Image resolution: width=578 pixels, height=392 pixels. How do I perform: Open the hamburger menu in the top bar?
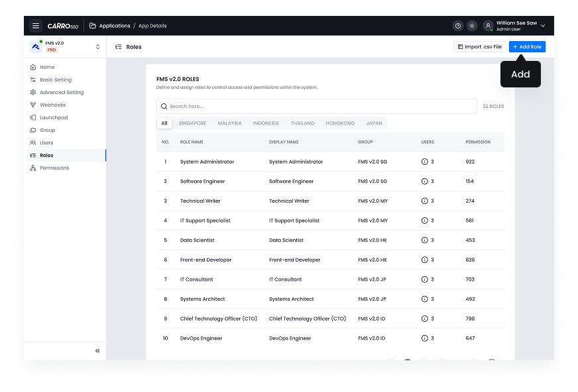[36, 26]
